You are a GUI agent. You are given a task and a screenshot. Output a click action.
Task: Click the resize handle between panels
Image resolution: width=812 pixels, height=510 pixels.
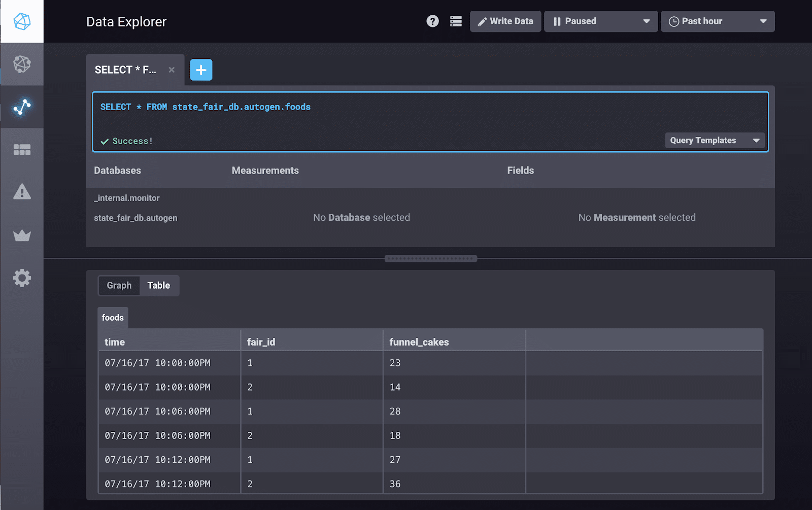coord(431,259)
